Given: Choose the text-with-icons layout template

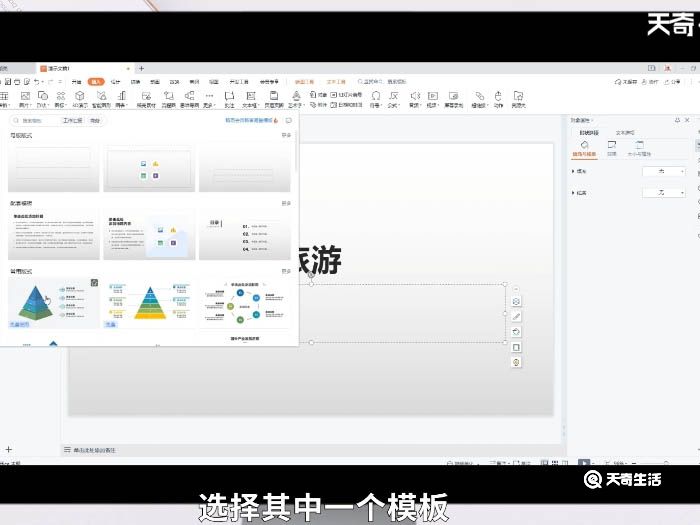Looking at the screenshot, I should tap(149, 234).
